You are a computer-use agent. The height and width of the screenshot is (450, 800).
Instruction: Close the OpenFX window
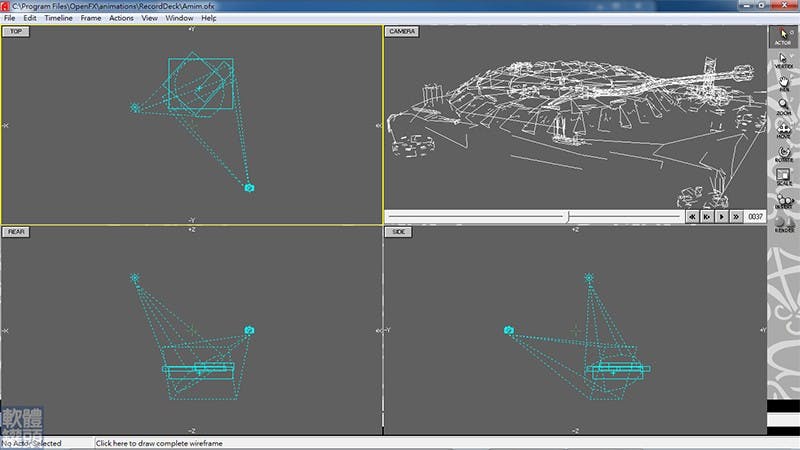(x=785, y=5)
